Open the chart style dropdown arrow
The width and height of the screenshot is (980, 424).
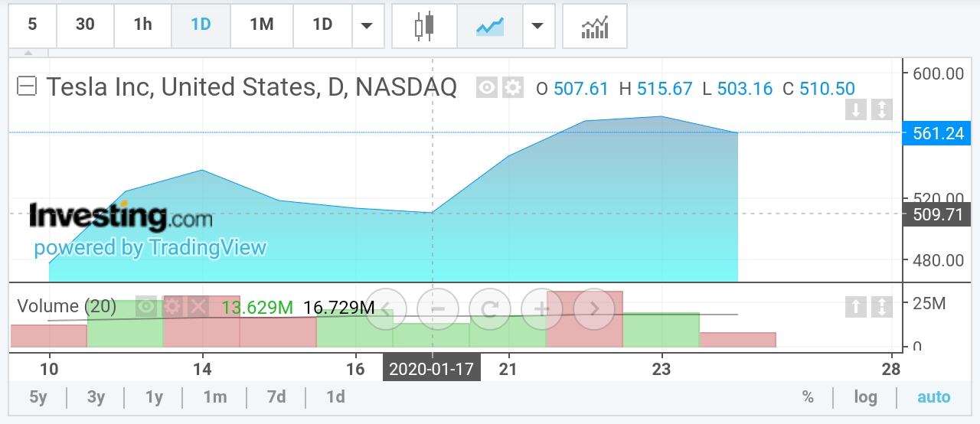point(538,25)
